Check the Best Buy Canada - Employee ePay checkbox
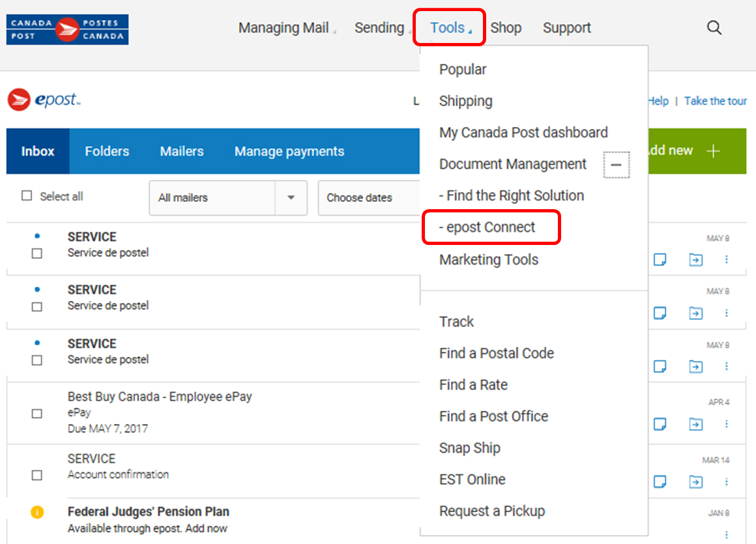The width and height of the screenshot is (756, 544). pos(36,412)
